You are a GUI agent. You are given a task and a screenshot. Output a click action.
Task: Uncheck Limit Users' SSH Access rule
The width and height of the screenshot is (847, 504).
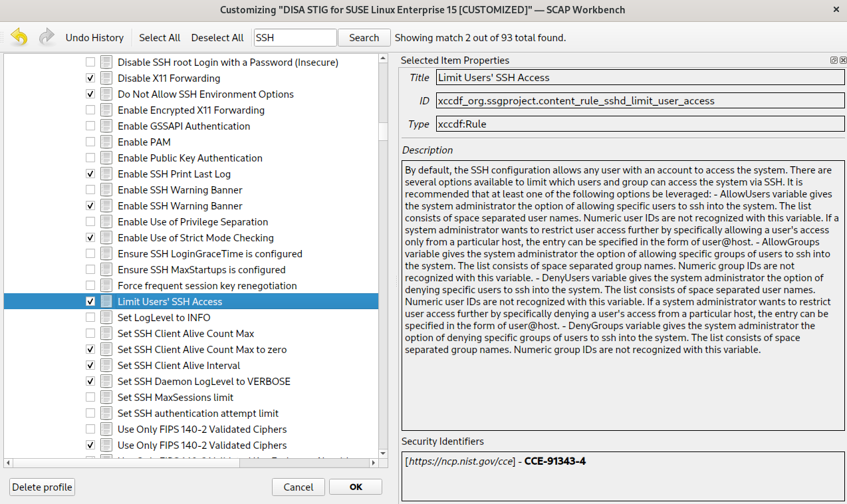[90, 302]
